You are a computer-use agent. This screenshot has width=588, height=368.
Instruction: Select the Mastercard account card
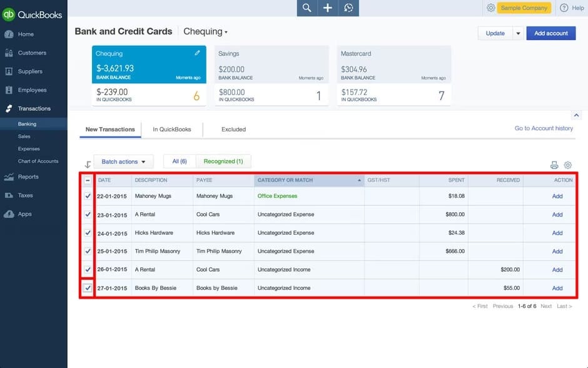[393, 75]
